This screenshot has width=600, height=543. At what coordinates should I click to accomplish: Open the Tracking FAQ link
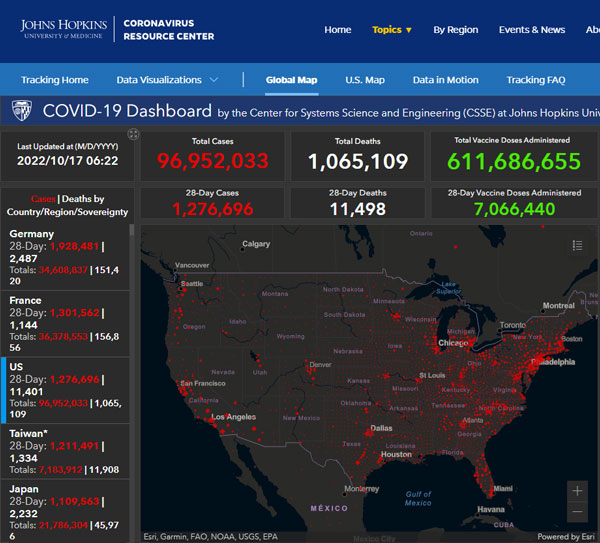click(x=535, y=80)
